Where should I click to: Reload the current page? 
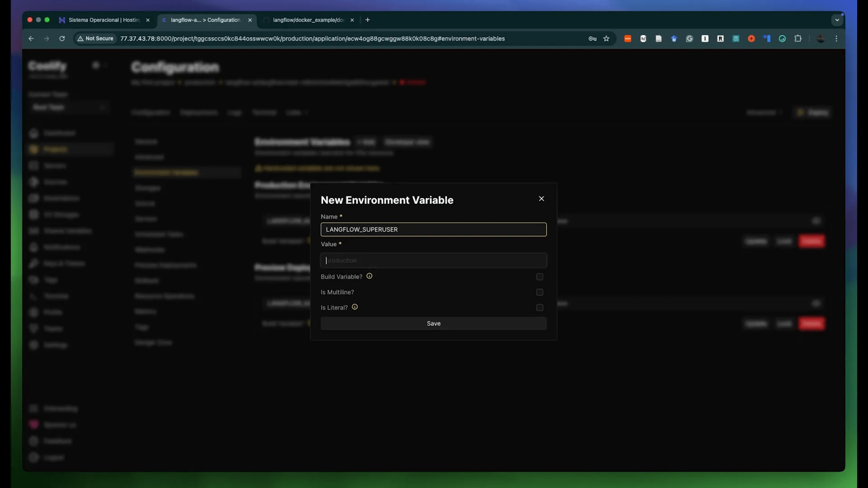62,39
